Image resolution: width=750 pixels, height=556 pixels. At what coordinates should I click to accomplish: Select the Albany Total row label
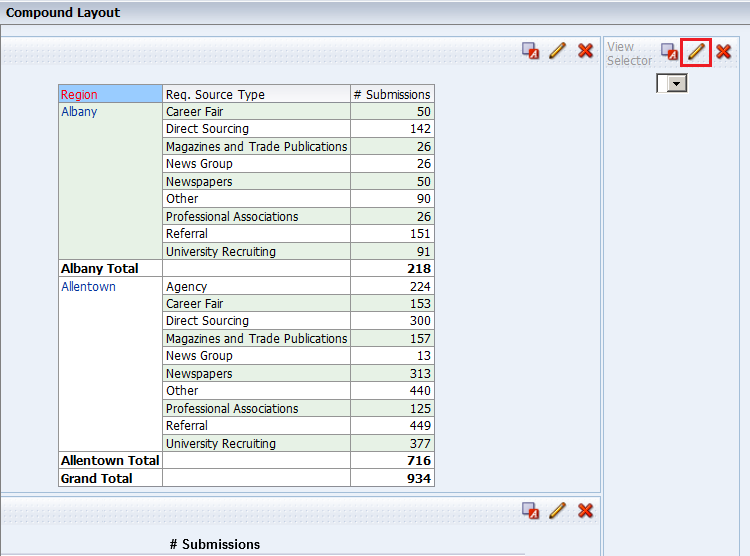pos(99,269)
